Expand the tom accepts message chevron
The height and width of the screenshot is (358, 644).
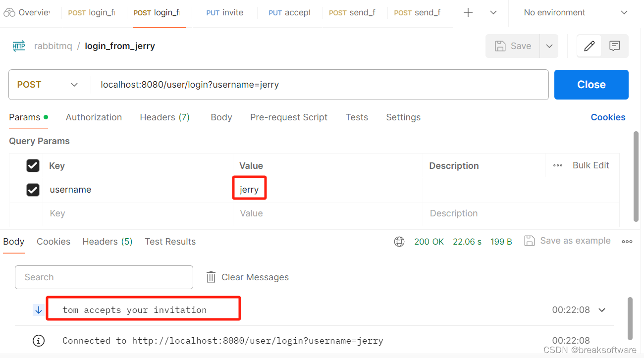(602, 310)
